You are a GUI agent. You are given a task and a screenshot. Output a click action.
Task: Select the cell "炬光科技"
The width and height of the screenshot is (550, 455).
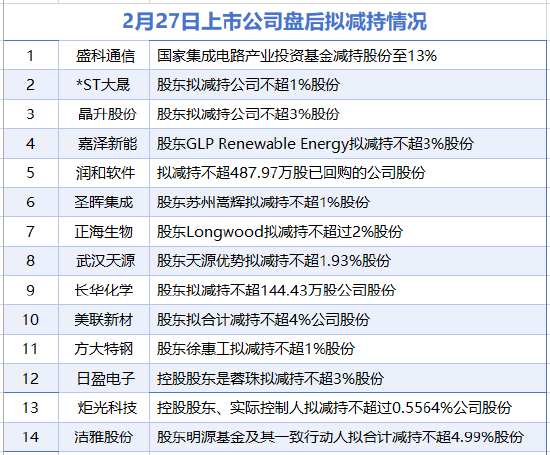pos(104,408)
